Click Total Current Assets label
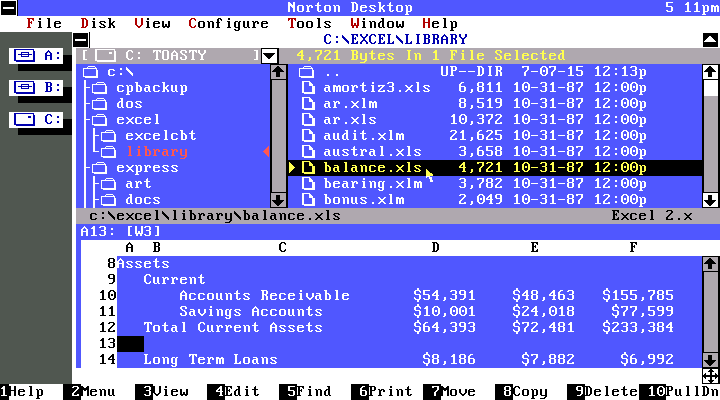This screenshot has width=720, height=400. [x=233, y=327]
